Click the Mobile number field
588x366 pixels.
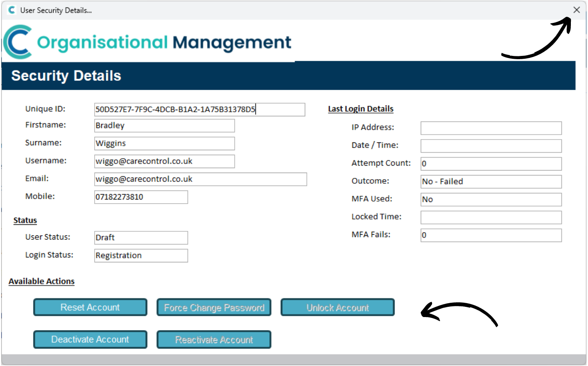pos(141,197)
